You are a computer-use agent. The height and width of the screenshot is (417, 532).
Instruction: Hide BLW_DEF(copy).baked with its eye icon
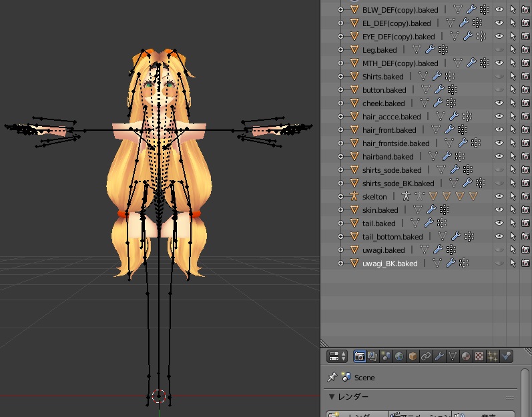pos(499,9)
